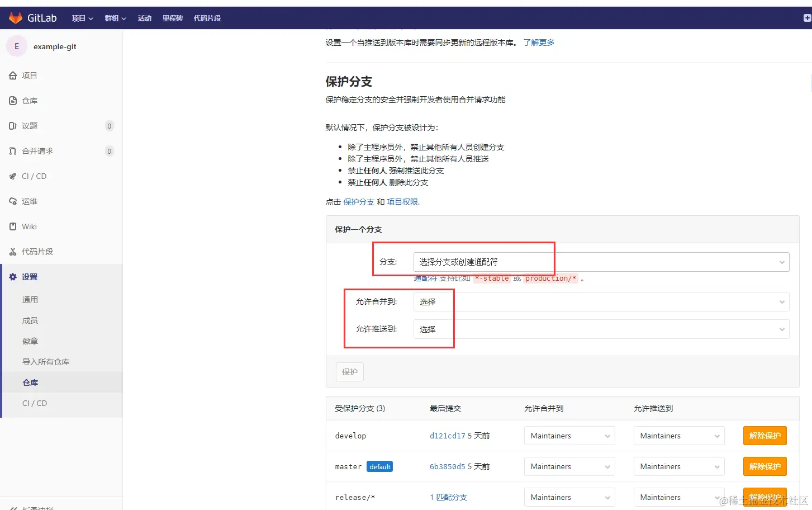
Task: Click the 仓库 document icon in sidebar
Action: pos(13,101)
